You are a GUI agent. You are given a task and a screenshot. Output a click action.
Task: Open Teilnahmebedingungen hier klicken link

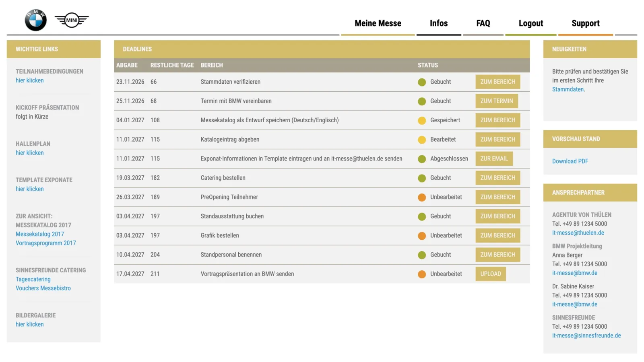click(29, 80)
